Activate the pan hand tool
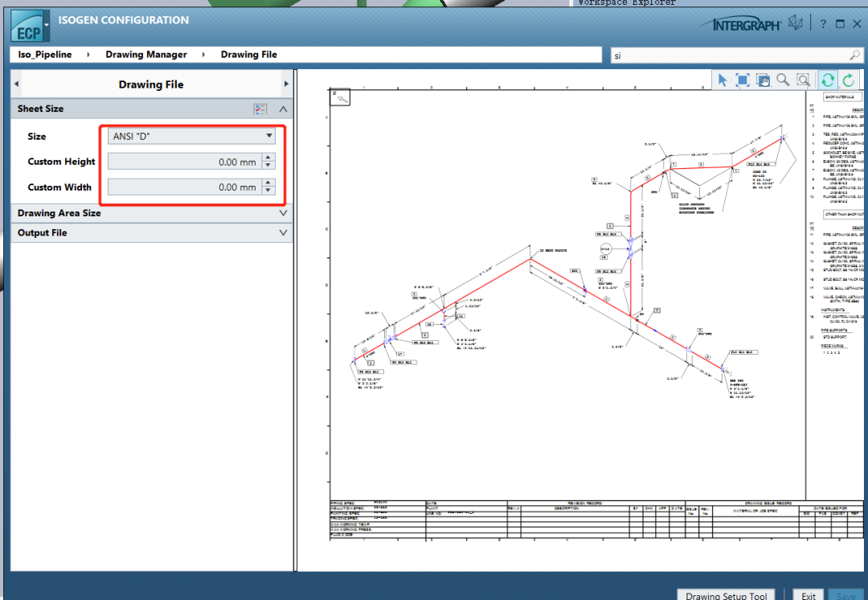This screenshot has width=868, height=600. click(x=763, y=80)
